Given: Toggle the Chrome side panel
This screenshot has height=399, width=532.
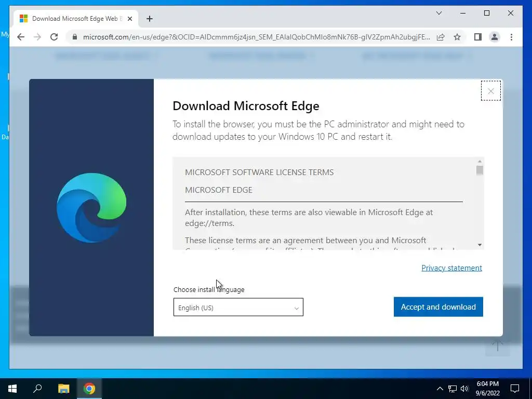Looking at the screenshot, I should [x=478, y=37].
